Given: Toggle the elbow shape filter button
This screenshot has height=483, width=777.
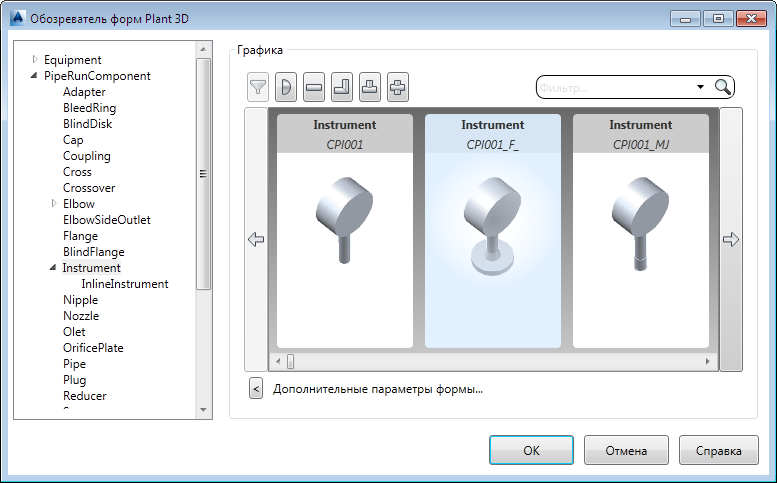Looking at the screenshot, I should pos(342,87).
